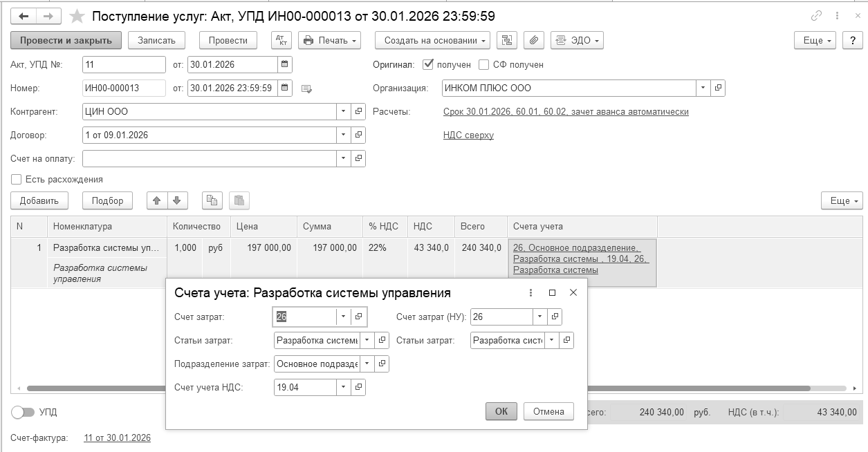This screenshot has width=868, height=452.
Task: Open НДС сверху link
Action: tap(468, 135)
